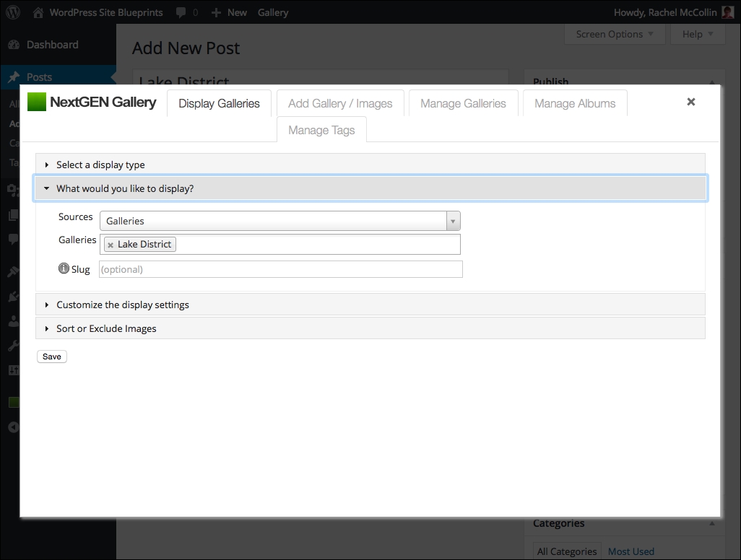Open the Manage Albums tab

(x=575, y=103)
